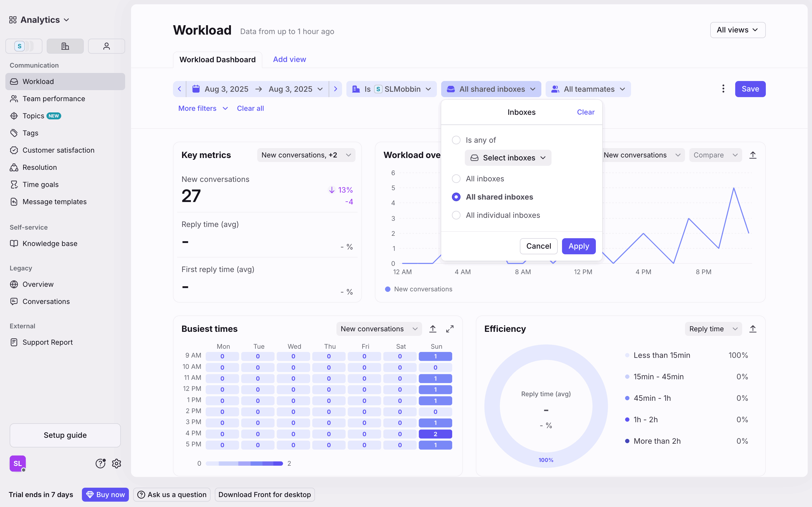Screen dimensions: 812x507
Task: Select the 'All inboxes' radio option
Action: click(x=456, y=179)
